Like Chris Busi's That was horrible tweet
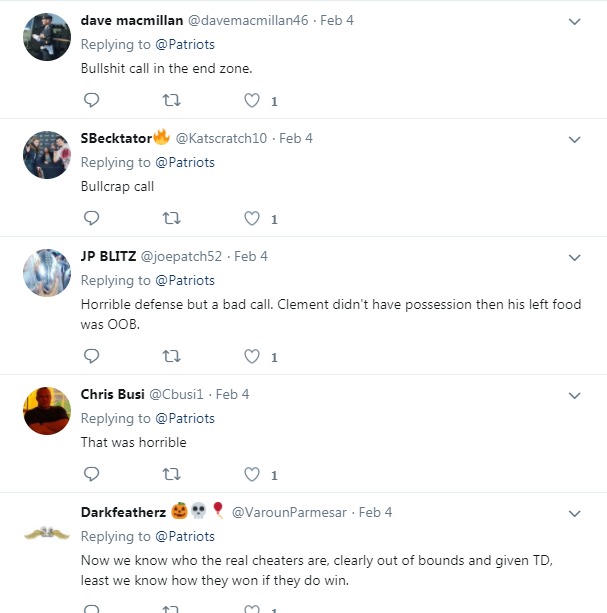The height and width of the screenshot is (613, 607). pyautogui.click(x=253, y=474)
